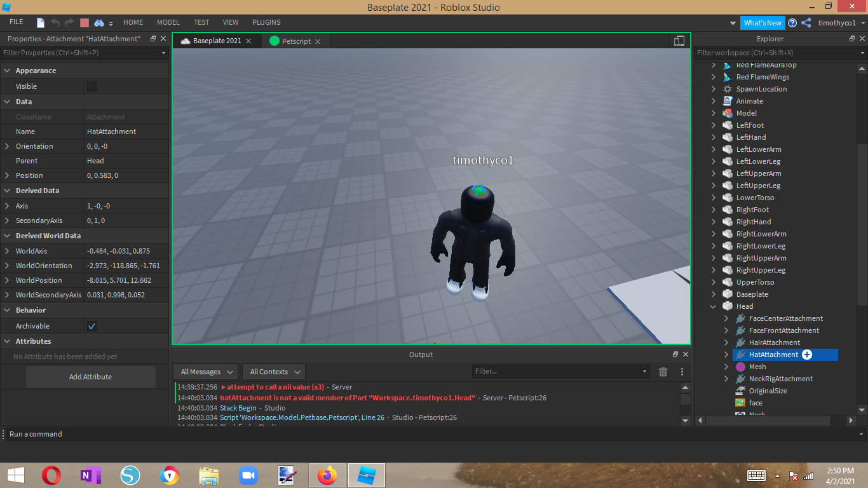Screen dimensions: 868x488
Task: Launch Opera from the taskbar
Action: 51,475
